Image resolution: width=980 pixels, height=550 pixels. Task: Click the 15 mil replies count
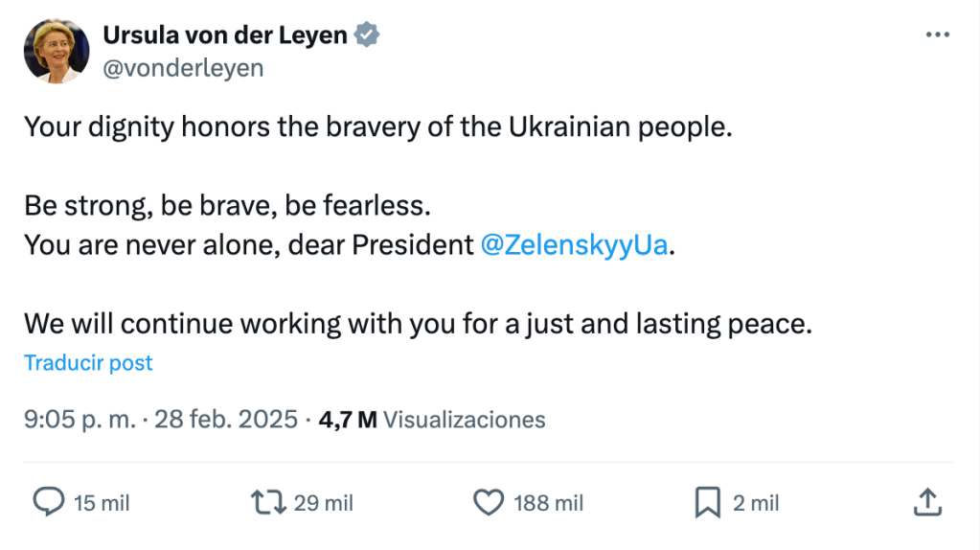[x=102, y=503]
